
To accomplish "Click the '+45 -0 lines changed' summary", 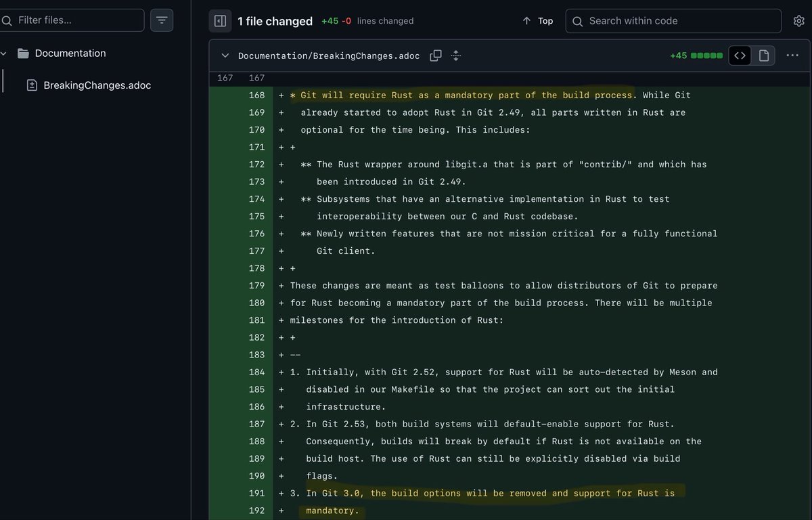I will (366, 21).
